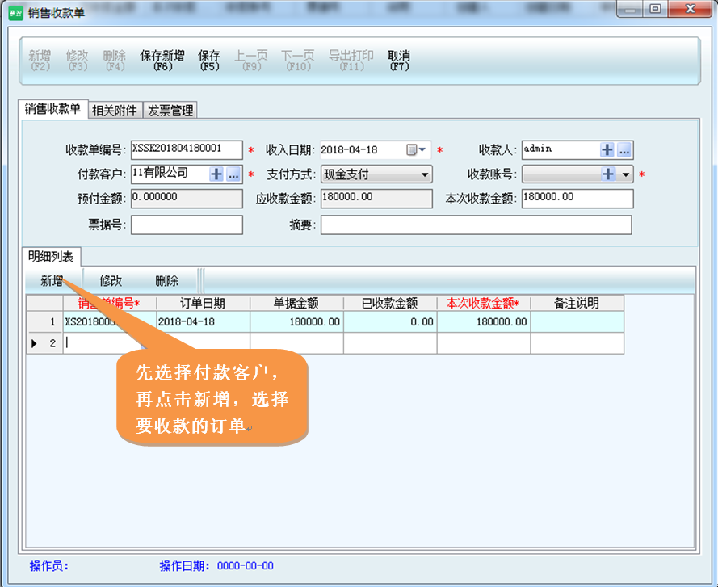The height and width of the screenshot is (588, 718).
Task: Click the 操作员 label in status bar
Action: pos(49,566)
